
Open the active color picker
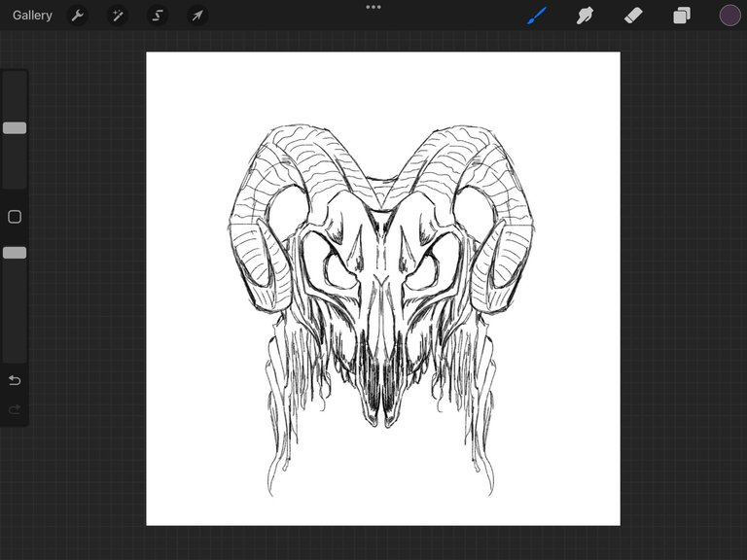[x=729, y=16]
